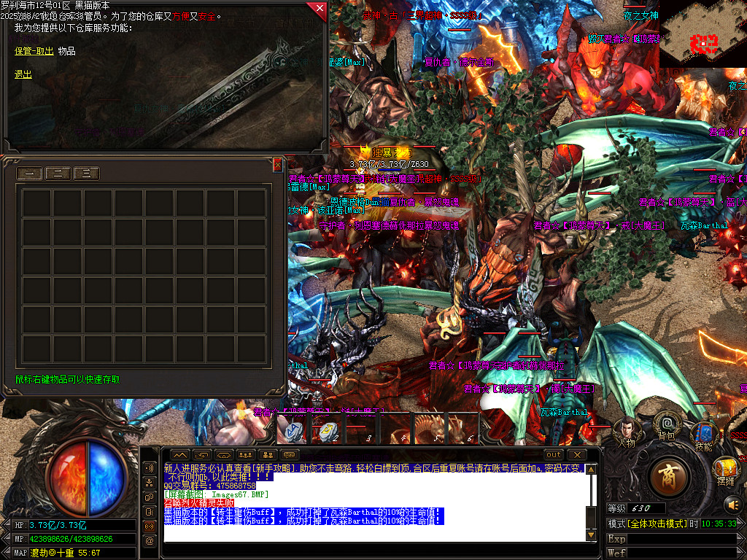747x560 pixels.
Task: Switch to warehouse tab 三
Action: [86, 174]
